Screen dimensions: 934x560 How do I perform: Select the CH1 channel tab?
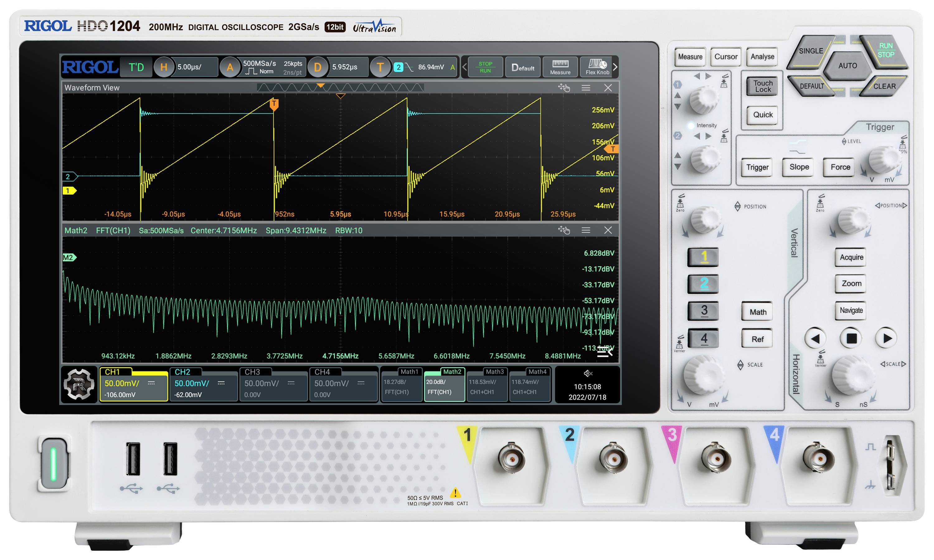tap(133, 384)
